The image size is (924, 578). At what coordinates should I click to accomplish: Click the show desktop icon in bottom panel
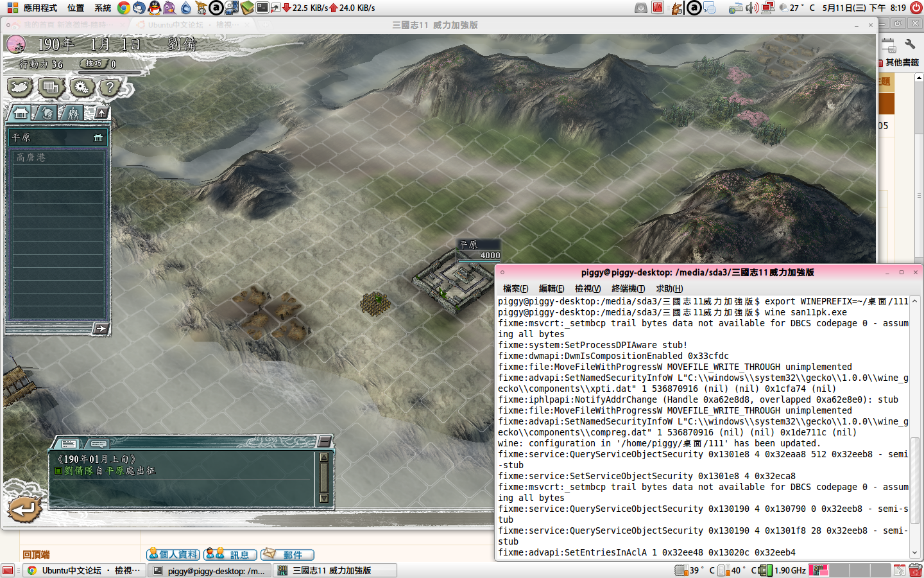point(8,570)
